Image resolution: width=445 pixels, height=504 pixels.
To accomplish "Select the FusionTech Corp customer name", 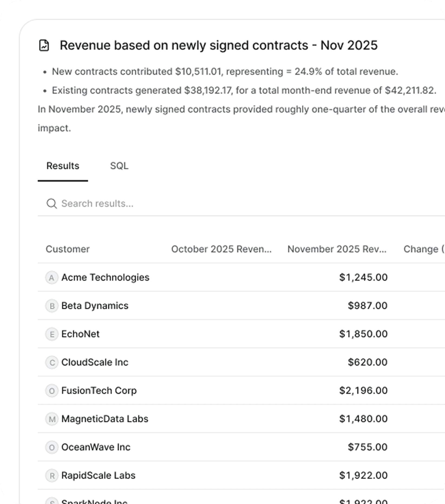I will coord(99,391).
